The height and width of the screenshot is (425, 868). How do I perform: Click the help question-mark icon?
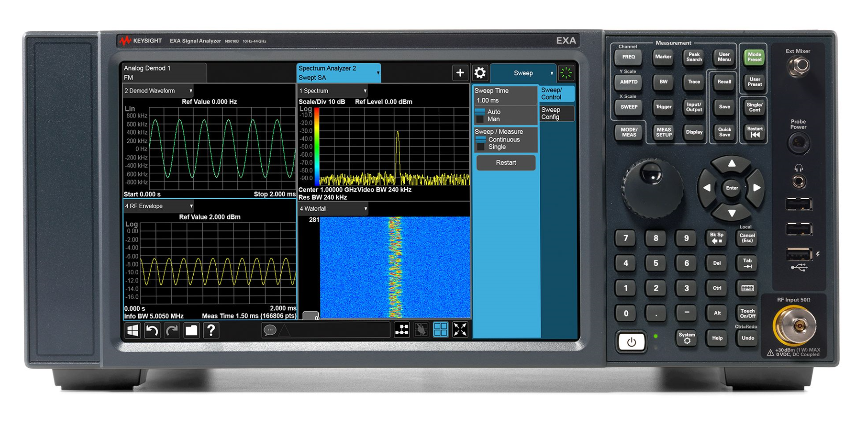pyautogui.click(x=211, y=331)
